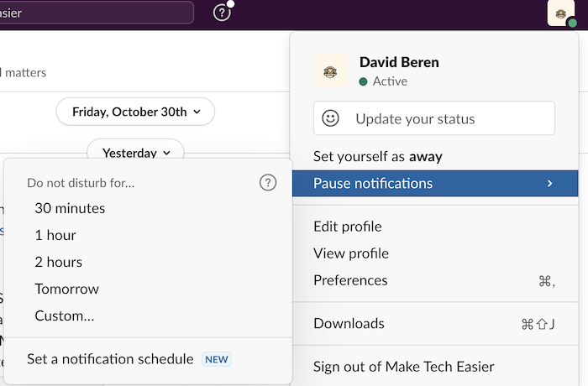Pause notifications until Tomorrow
The height and width of the screenshot is (386, 588).
148,289
